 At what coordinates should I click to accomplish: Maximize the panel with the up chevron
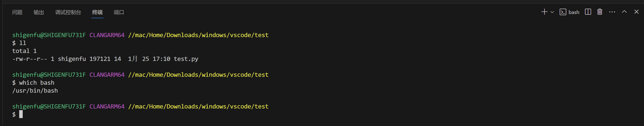tap(624, 12)
